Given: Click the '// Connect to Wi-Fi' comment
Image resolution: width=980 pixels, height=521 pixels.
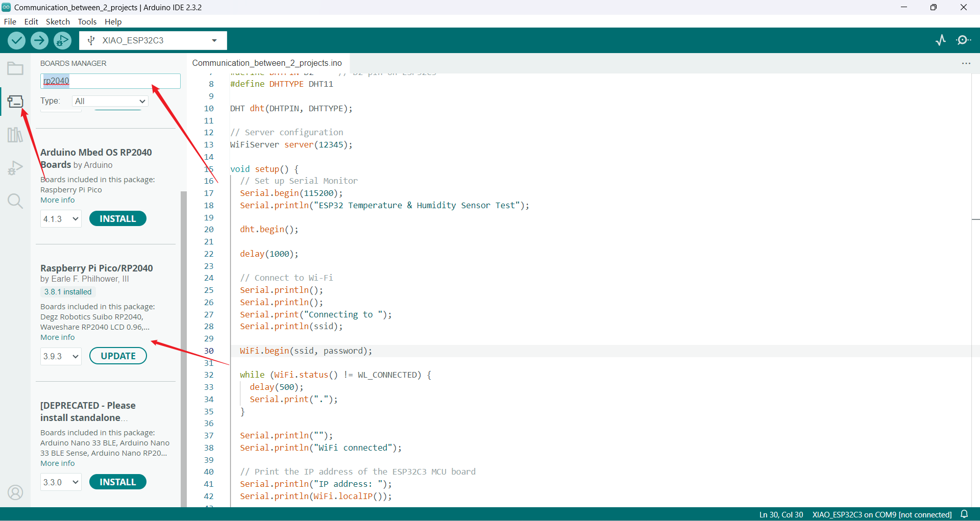Looking at the screenshot, I should tap(286, 278).
